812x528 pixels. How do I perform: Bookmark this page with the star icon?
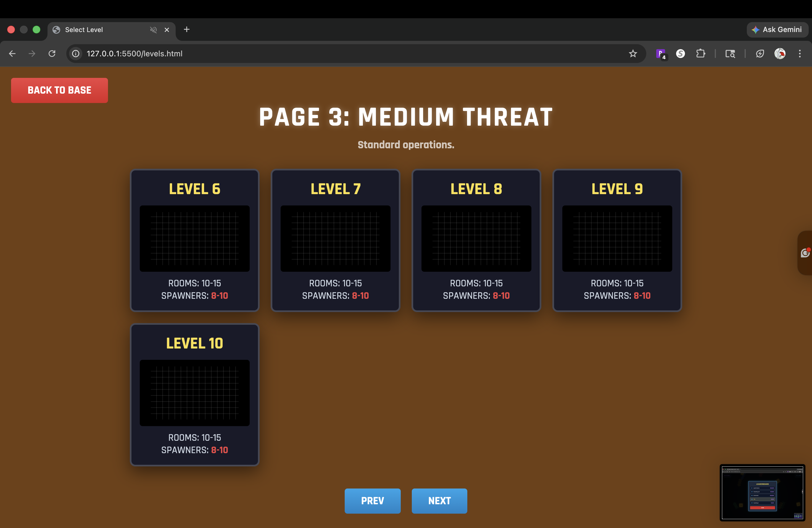(633, 54)
